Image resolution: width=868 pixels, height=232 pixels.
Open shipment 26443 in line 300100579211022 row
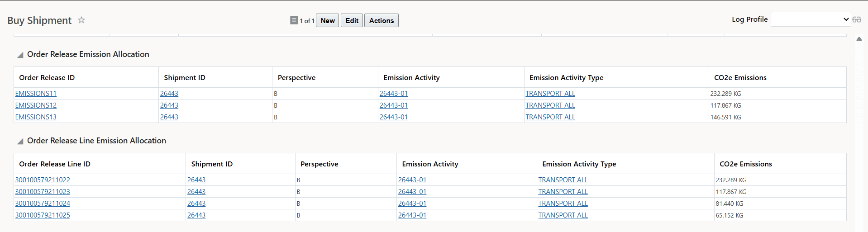(196, 180)
